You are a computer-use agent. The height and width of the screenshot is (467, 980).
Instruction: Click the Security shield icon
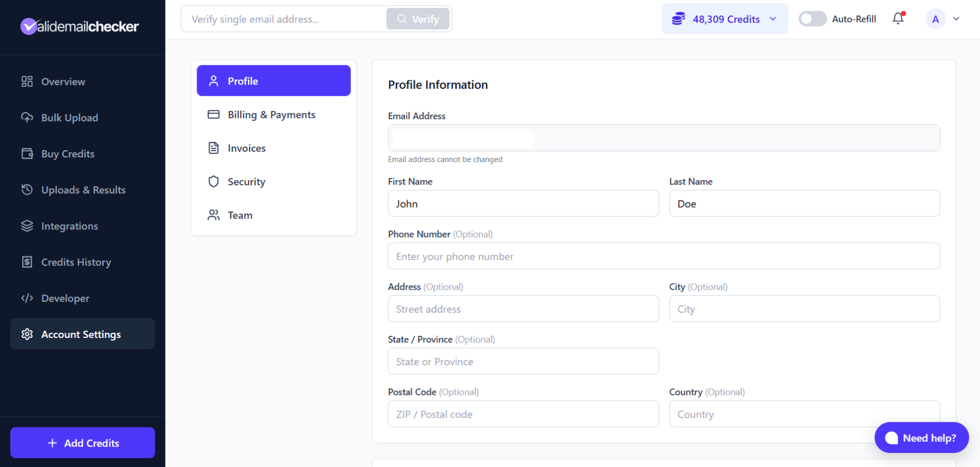tap(213, 181)
